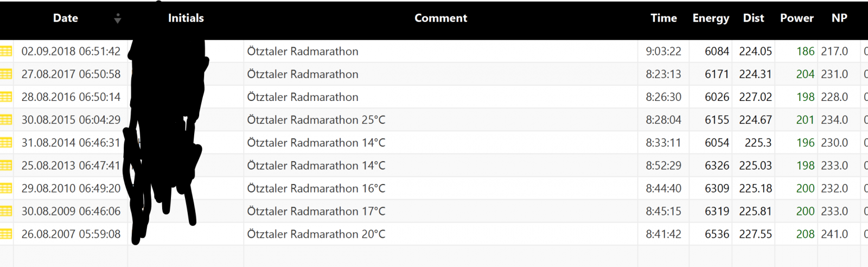The image size is (868, 267).
Task: Open yellow grid icon for 25.08.2013 ride
Action: point(6,166)
